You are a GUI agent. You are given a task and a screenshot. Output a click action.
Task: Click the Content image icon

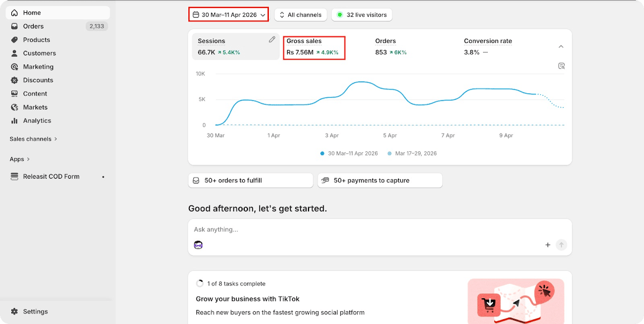[x=14, y=94]
